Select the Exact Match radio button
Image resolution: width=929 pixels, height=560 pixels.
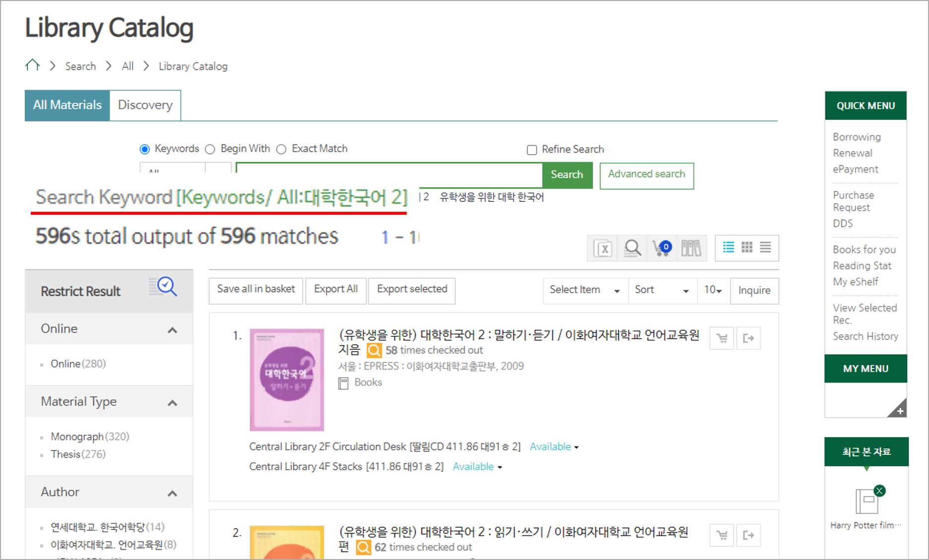(281, 149)
